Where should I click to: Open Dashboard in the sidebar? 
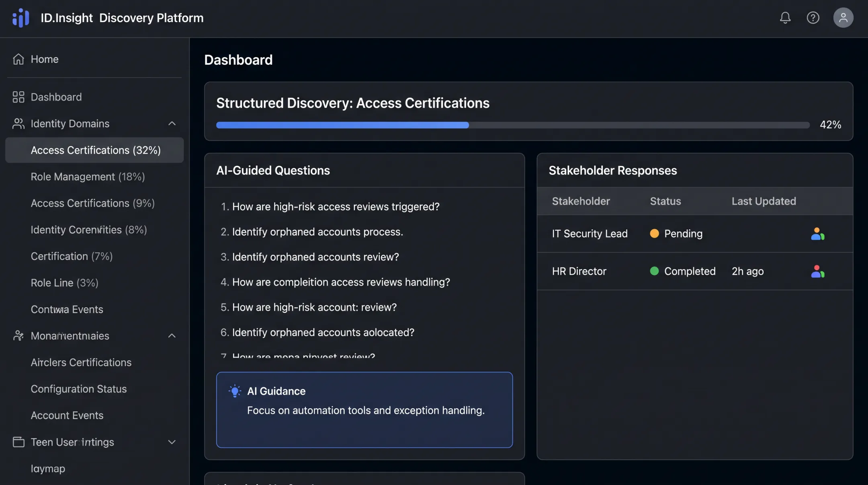point(94,97)
